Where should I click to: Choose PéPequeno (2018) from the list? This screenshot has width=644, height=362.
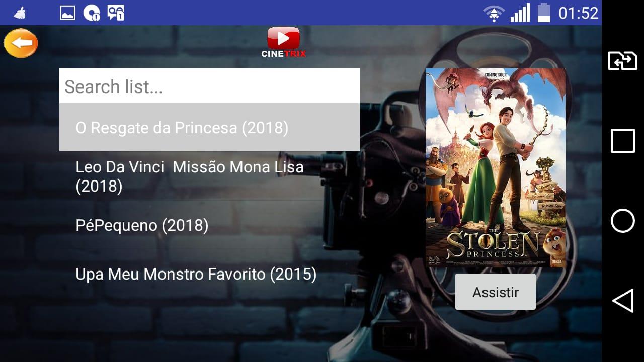(210, 225)
